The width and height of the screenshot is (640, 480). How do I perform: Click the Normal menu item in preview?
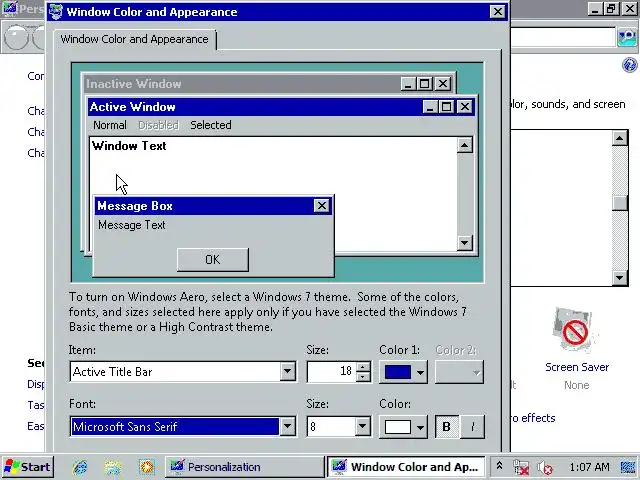110,125
